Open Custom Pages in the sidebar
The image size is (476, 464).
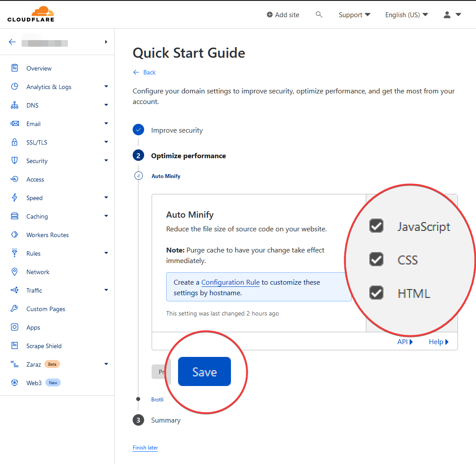tap(45, 309)
